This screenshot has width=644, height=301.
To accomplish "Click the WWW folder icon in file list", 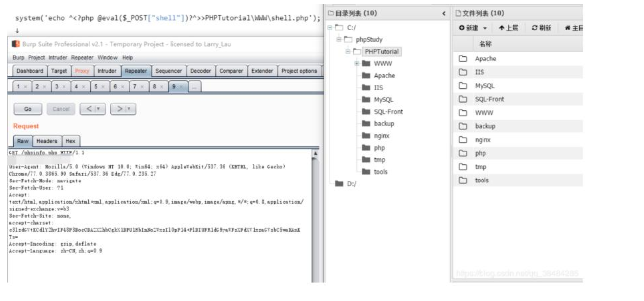I will point(463,113).
